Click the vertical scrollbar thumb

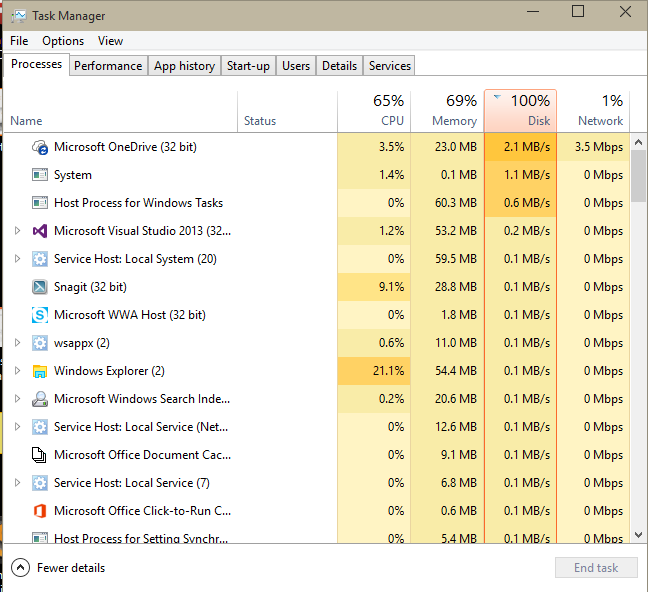click(638, 177)
